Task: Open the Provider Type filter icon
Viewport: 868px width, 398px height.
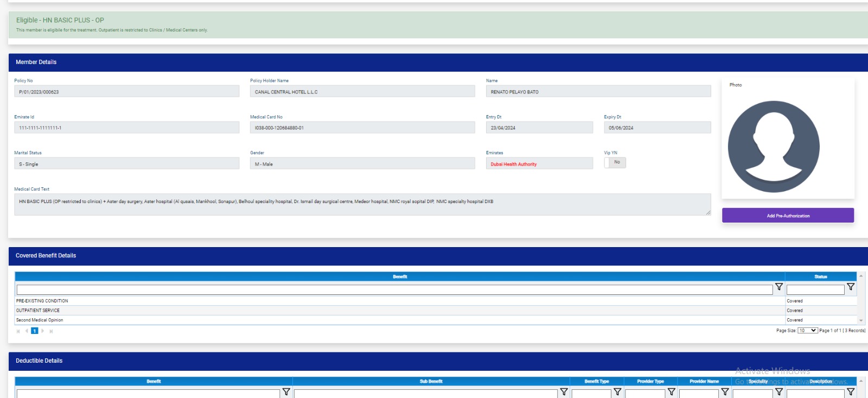Action: [671, 391]
